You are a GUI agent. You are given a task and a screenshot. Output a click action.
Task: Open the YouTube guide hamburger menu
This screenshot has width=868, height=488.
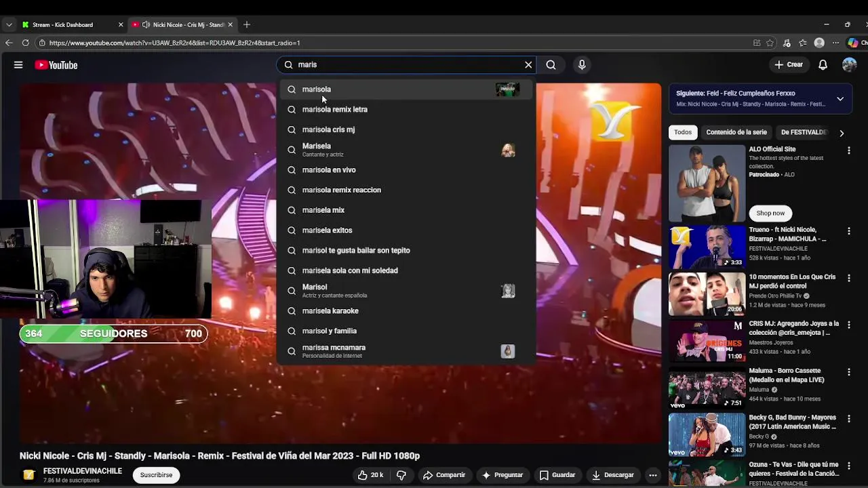tap(18, 65)
